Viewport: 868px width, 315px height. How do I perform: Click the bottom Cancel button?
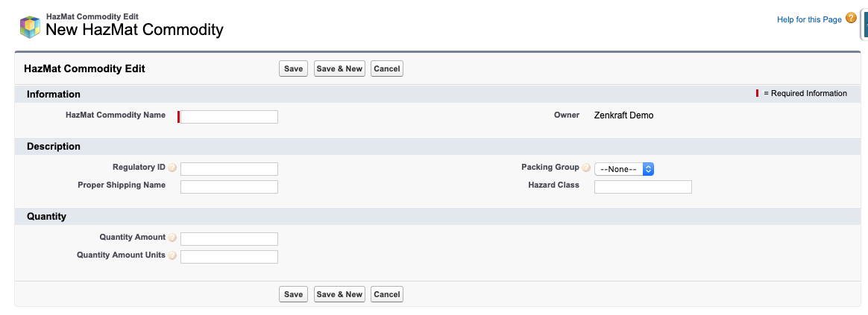pyautogui.click(x=387, y=294)
